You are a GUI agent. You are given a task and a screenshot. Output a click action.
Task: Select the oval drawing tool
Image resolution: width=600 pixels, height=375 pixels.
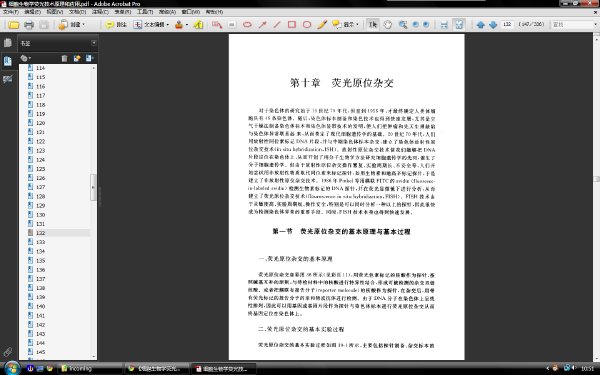click(x=307, y=25)
